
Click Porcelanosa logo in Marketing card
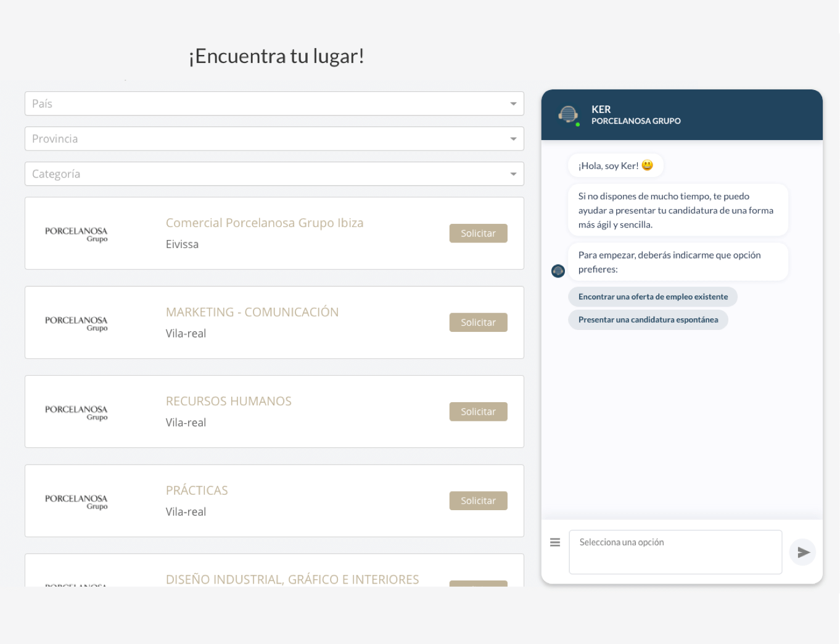pos(76,323)
